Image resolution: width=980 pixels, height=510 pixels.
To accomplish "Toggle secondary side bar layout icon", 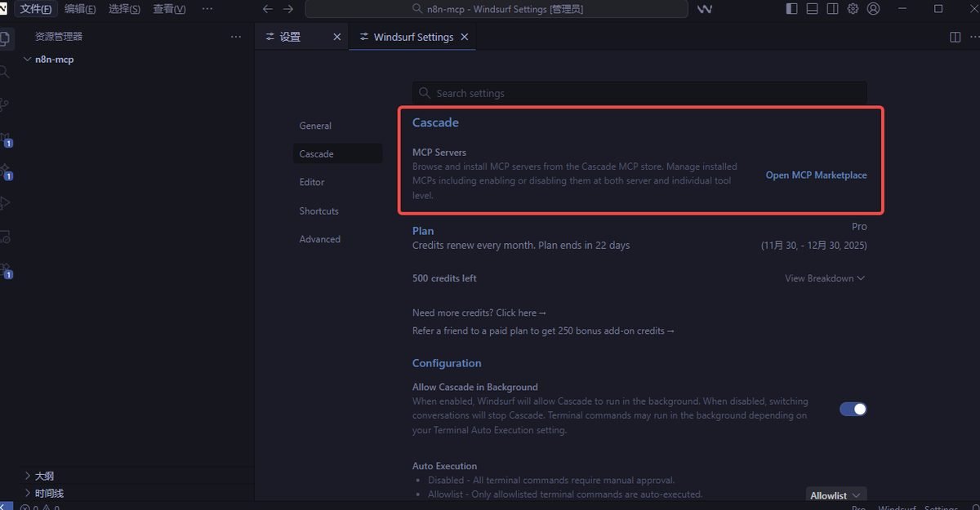I will (832, 9).
